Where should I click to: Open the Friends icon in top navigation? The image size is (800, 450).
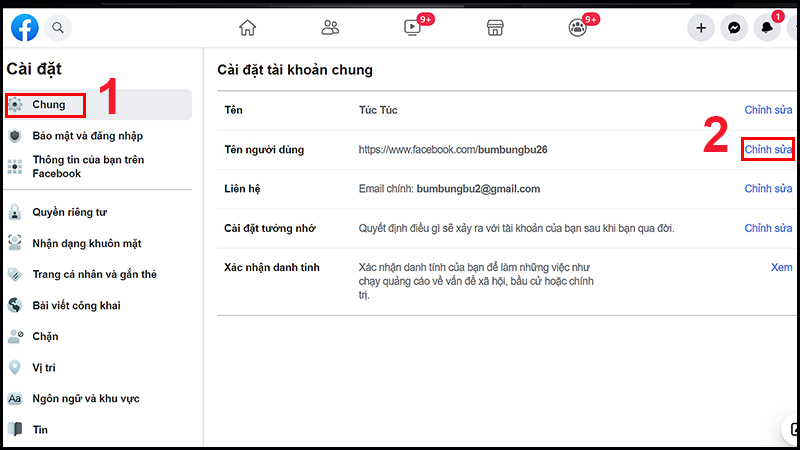(330, 28)
